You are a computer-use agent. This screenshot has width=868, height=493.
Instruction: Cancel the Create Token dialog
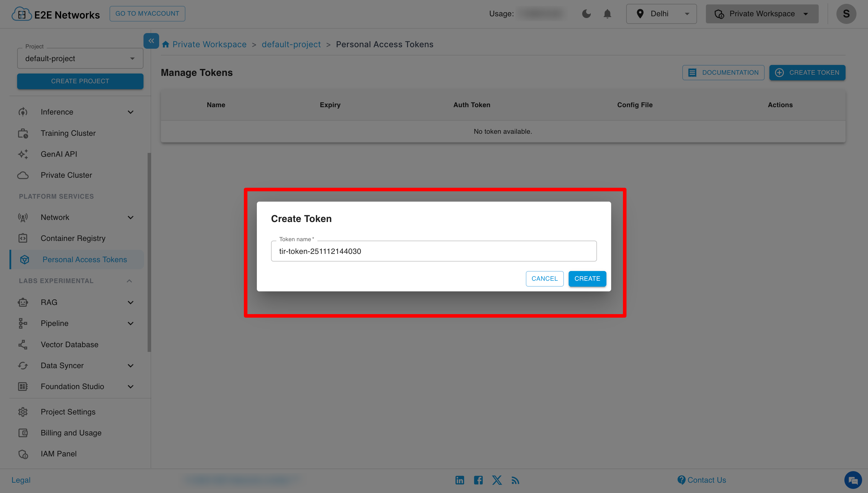pos(544,278)
